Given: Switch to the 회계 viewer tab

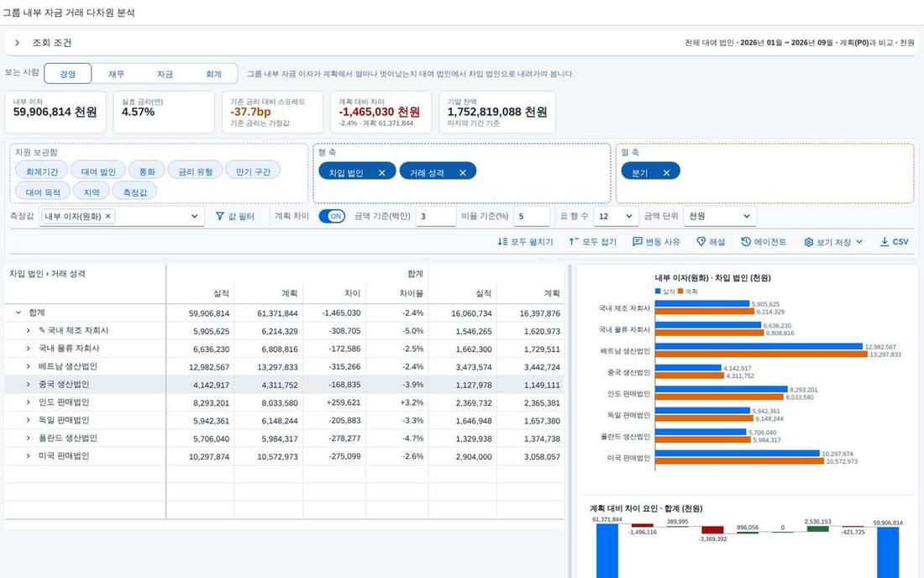Looking at the screenshot, I should tap(213, 74).
